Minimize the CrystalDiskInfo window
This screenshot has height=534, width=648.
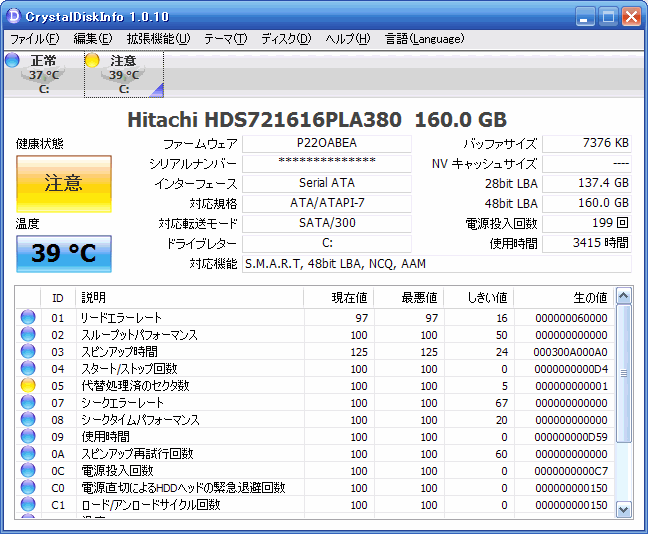click(x=585, y=17)
